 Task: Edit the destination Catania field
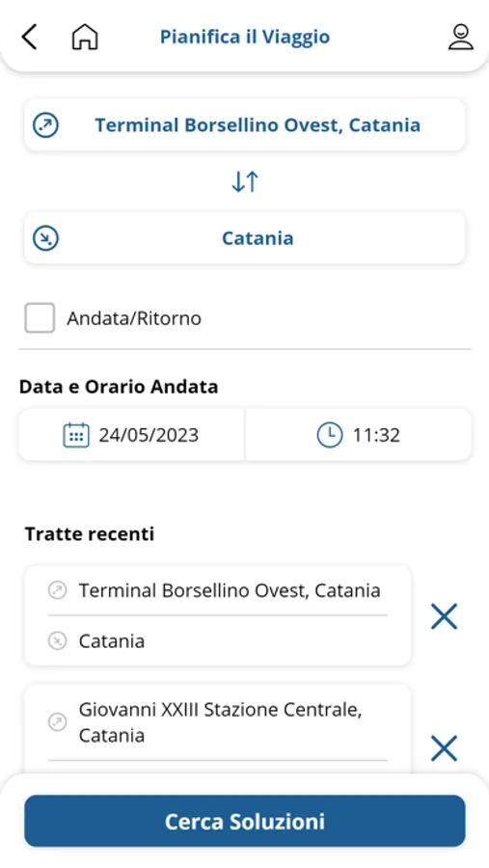tap(245, 238)
